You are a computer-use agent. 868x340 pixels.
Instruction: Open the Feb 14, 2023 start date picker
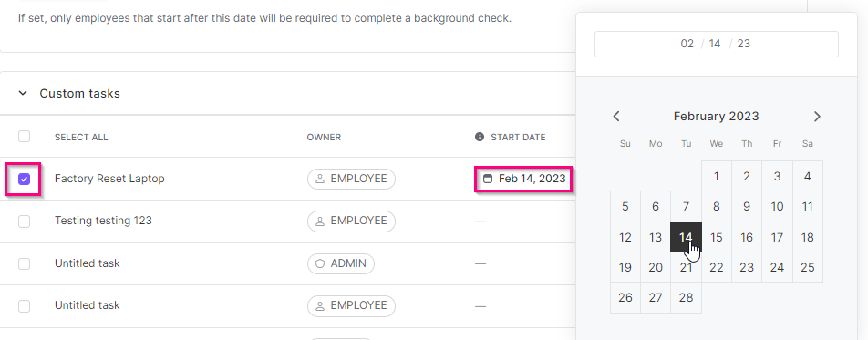click(523, 179)
